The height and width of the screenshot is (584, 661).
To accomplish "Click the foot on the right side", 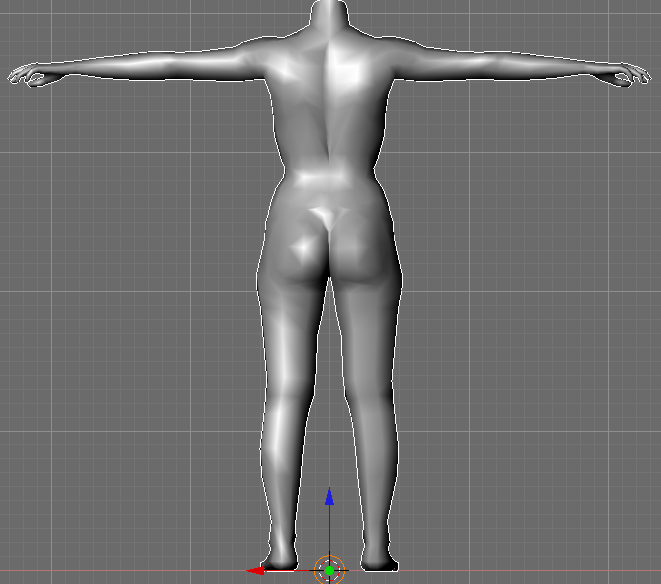I will click(x=378, y=560).
